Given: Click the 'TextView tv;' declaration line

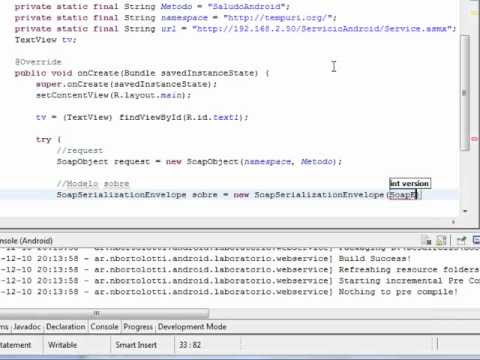Looking at the screenshot, I should pyautogui.click(x=46, y=40).
